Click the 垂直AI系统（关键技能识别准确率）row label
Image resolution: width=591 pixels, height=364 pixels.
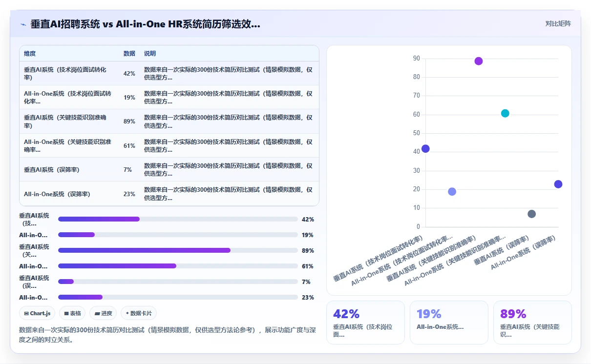[x=65, y=121]
